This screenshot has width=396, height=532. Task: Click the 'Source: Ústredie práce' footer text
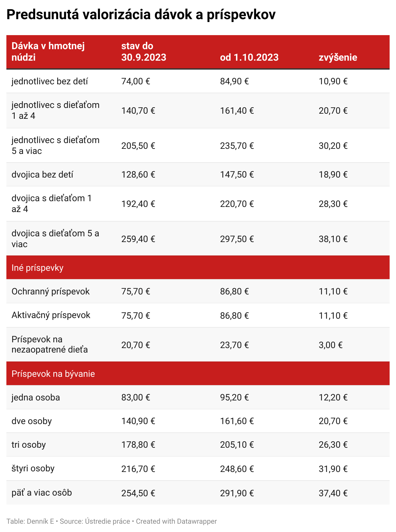95,521
